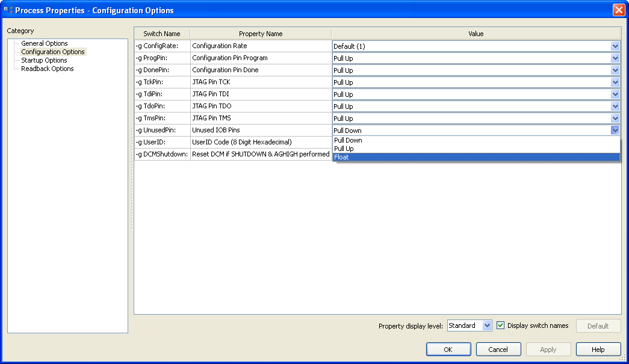Click the OK button
This screenshot has width=629, height=364.
tap(448, 349)
